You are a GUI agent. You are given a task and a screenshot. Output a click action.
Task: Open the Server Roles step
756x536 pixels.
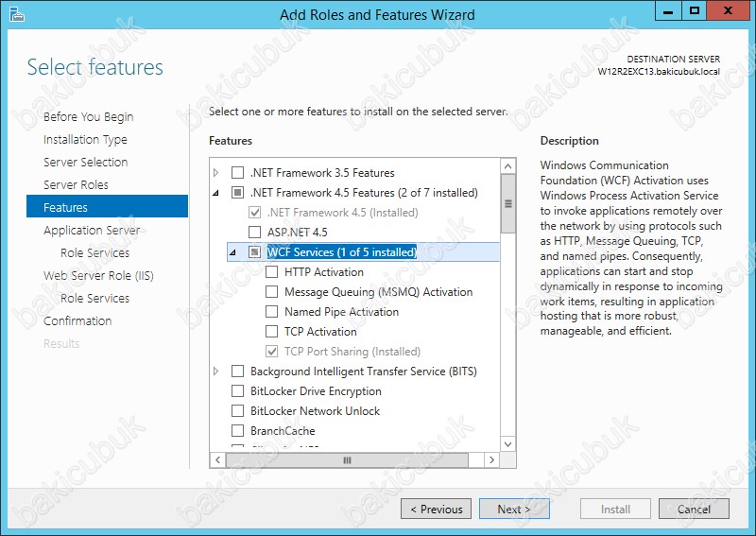(x=76, y=184)
